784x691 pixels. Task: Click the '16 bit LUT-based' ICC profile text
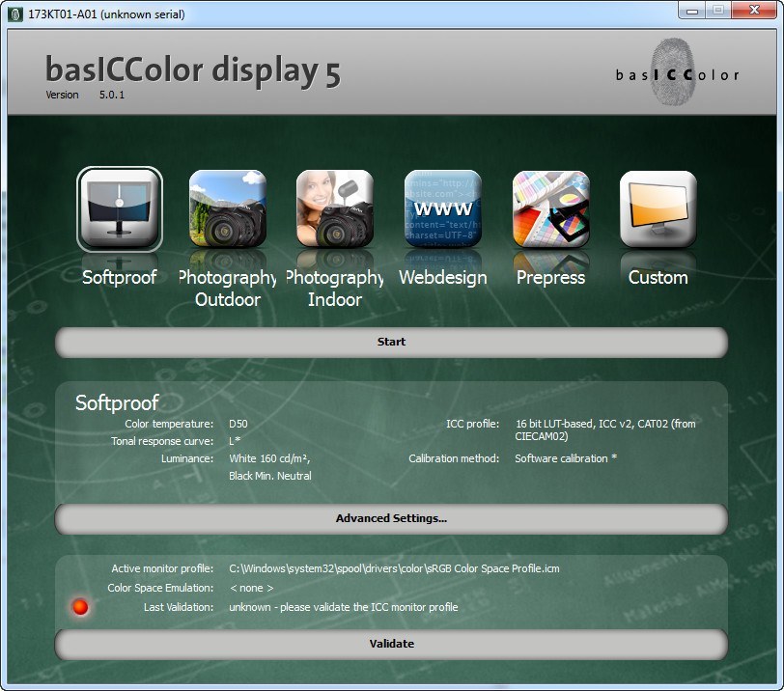click(x=605, y=429)
